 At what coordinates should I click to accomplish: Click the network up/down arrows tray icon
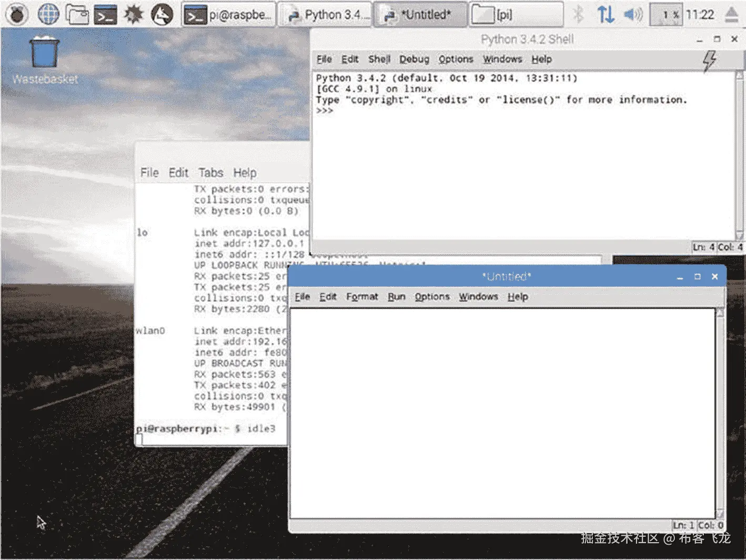(606, 14)
